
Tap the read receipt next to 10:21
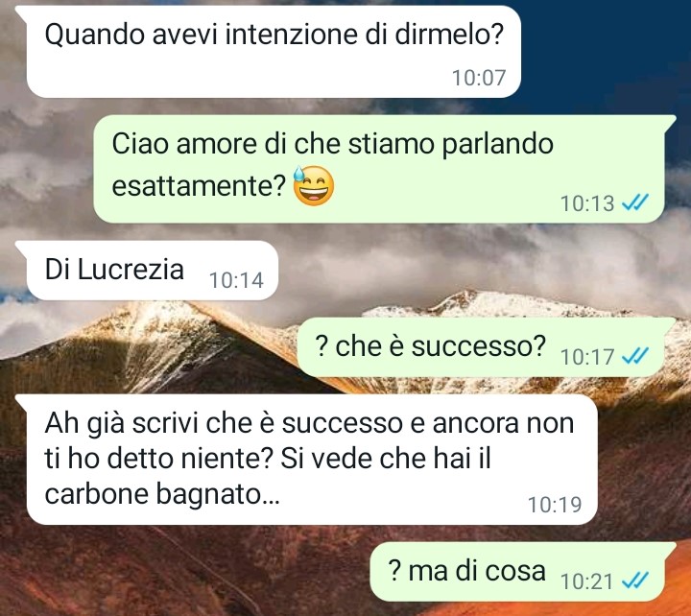click(x=635, y=580)
